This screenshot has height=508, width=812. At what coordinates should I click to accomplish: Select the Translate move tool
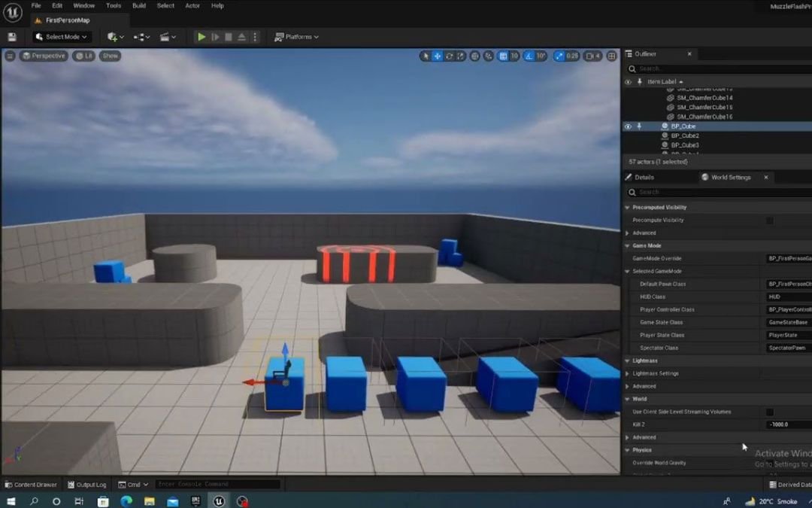(438, 56)
